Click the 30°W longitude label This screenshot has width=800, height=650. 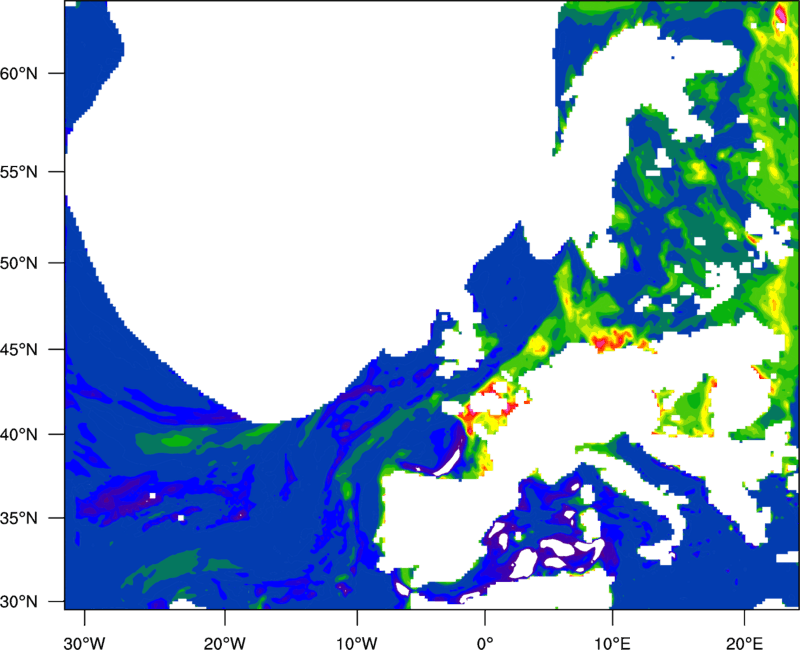(85, 643)
